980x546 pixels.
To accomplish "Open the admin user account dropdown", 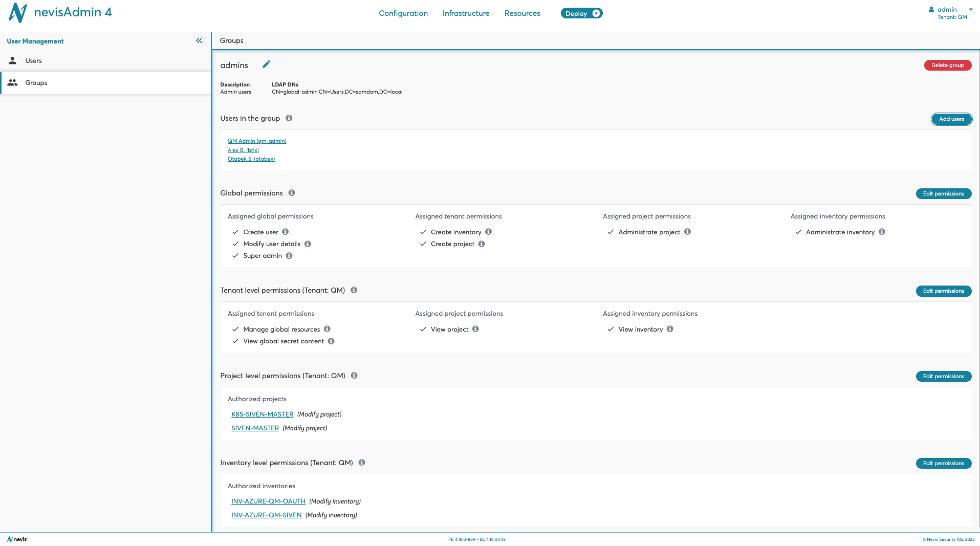I will [951, 13].
